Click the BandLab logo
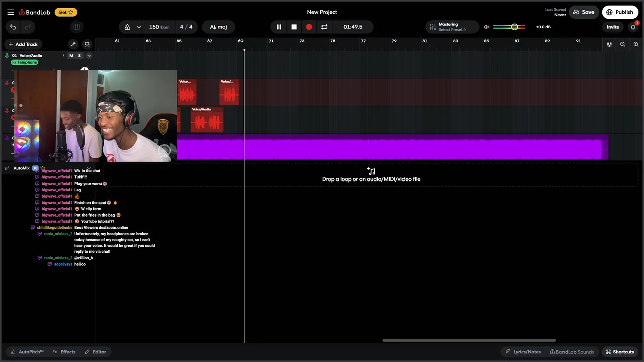The height and width of the screenshot is (362, 644). pos(35,12)
